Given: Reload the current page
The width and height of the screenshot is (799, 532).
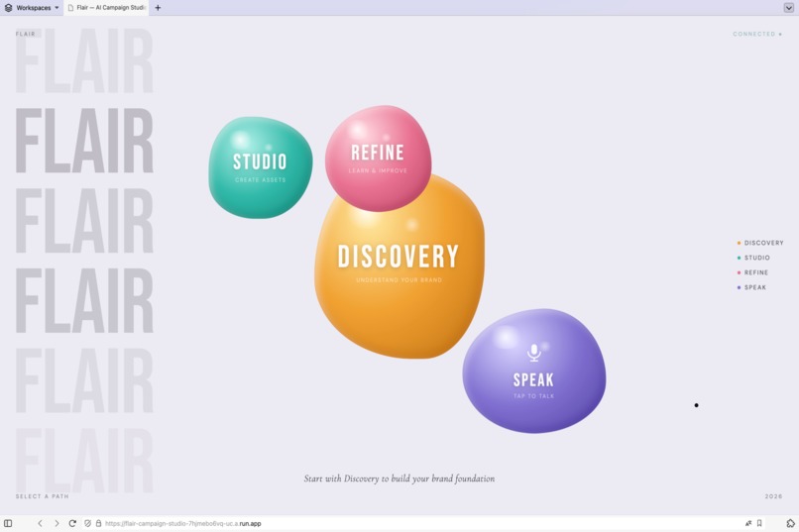Looking at the screenshot, I should 72,523.
